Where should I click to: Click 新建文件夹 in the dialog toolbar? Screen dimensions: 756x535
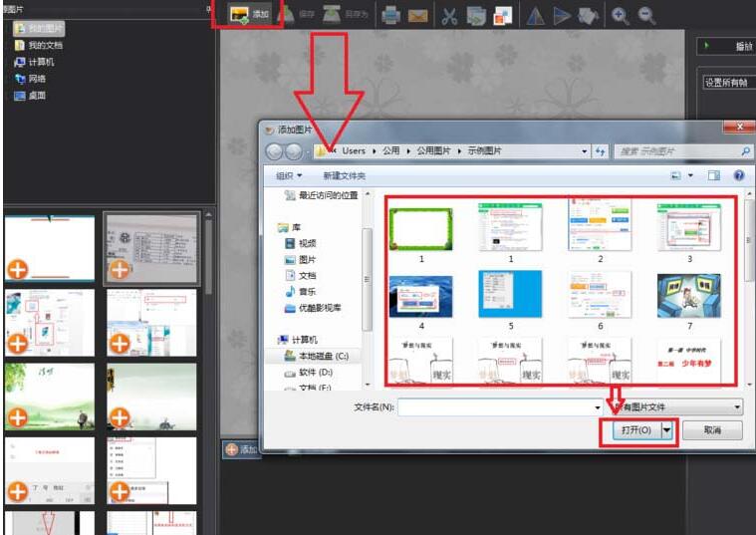click(345, 175)
